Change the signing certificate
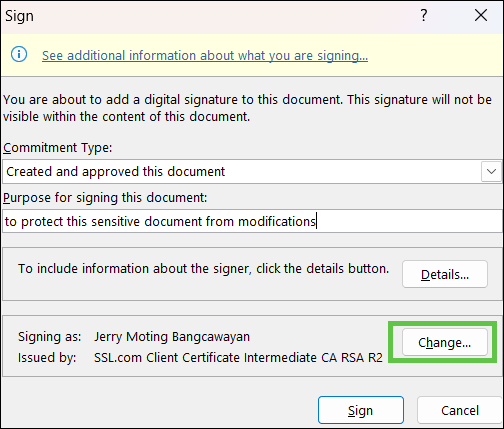Screen dimensions: 504x429 tap(445, 342)
